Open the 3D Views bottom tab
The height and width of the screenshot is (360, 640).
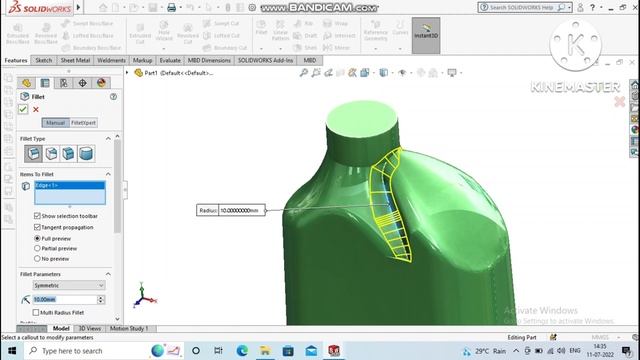(89, 329)
